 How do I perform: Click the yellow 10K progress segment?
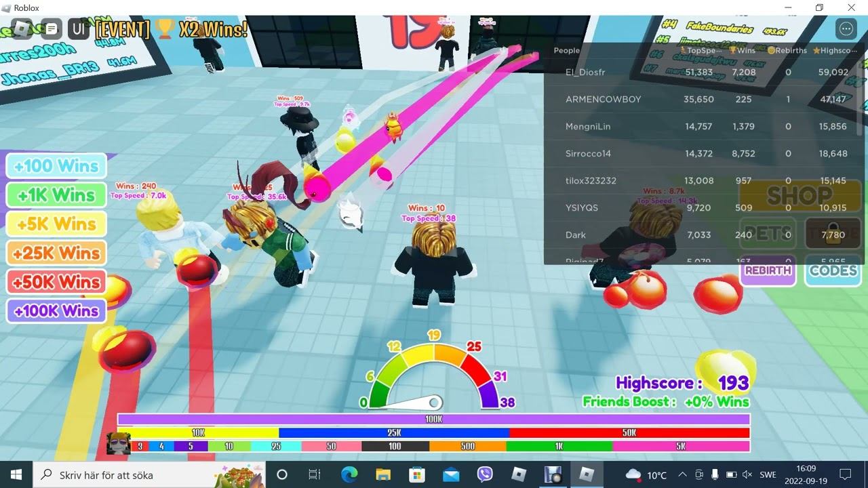[x=198, y=432]
